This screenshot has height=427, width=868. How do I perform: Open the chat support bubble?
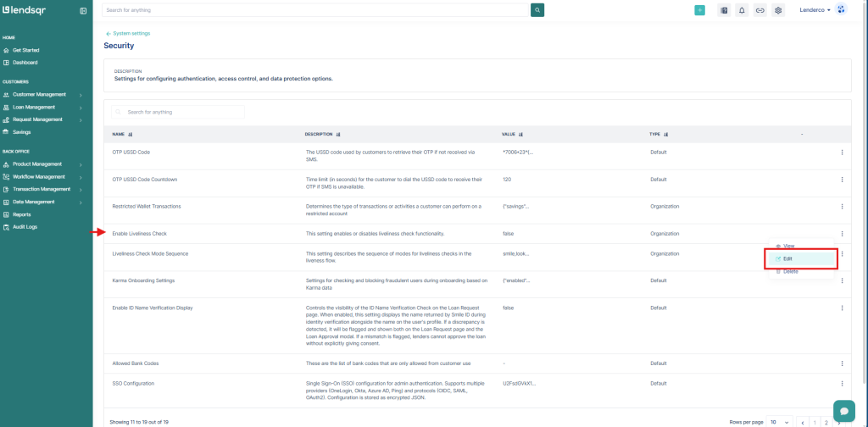844,410
